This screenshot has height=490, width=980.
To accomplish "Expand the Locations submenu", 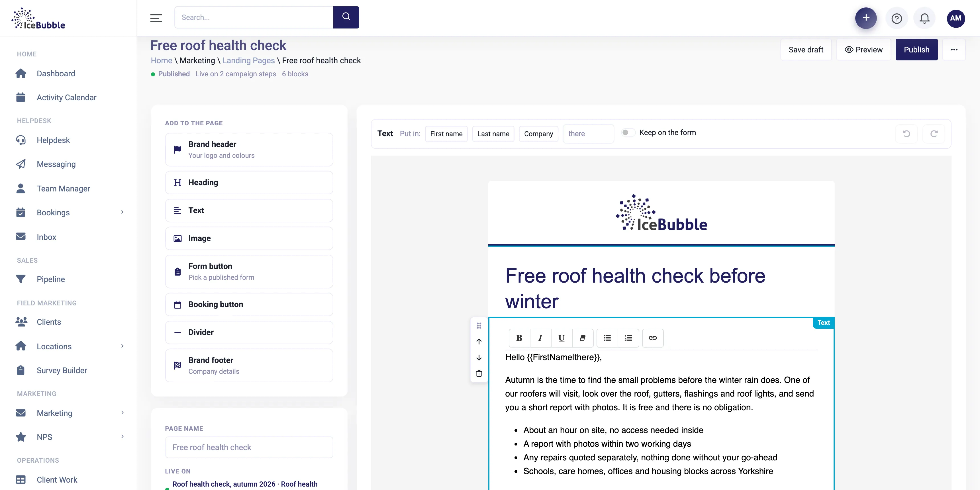I will point(122,346).
